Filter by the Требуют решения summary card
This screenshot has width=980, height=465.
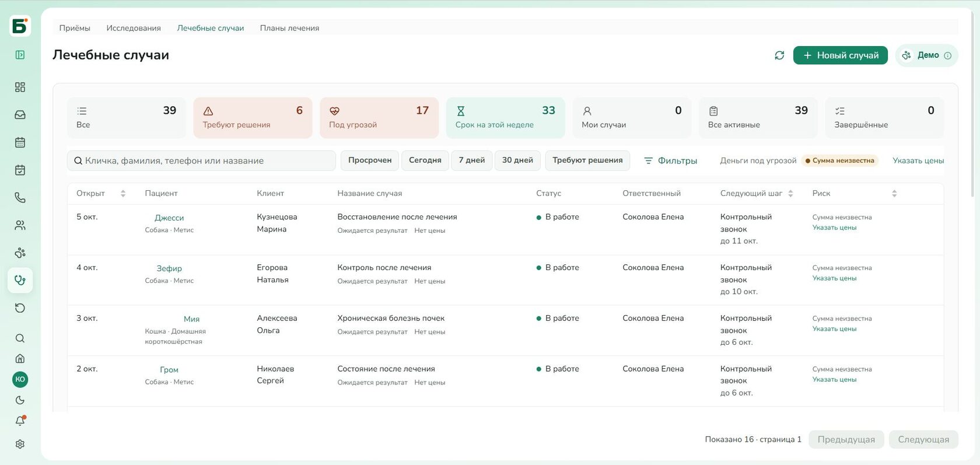click(253, 118)
